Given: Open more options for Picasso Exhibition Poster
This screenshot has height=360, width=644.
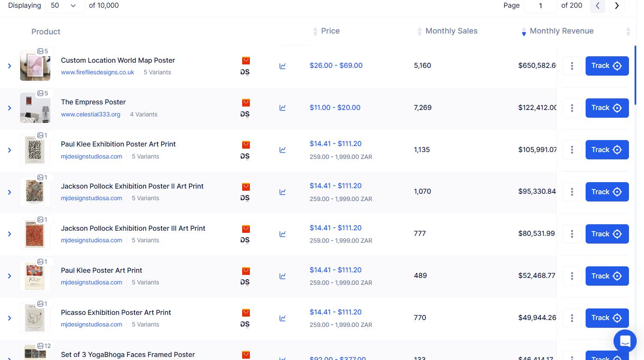Looking at the screenshot, I should (x=572, y=318).
